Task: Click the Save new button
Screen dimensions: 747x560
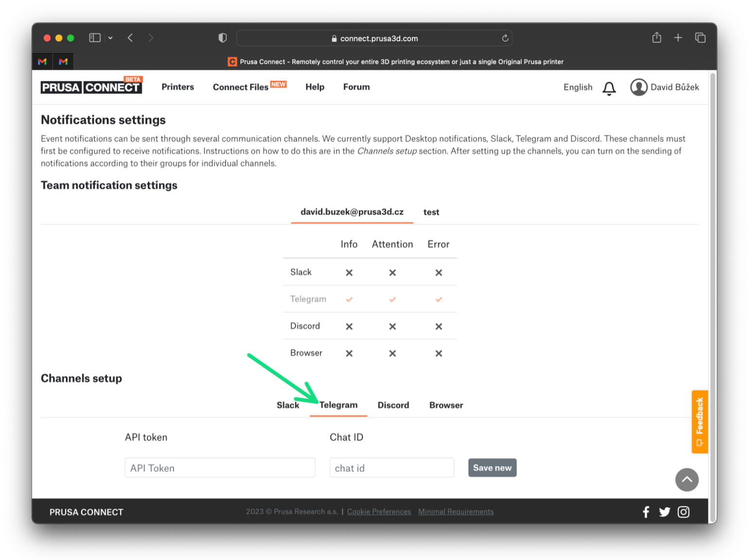Action: click(x=492, y=468)
